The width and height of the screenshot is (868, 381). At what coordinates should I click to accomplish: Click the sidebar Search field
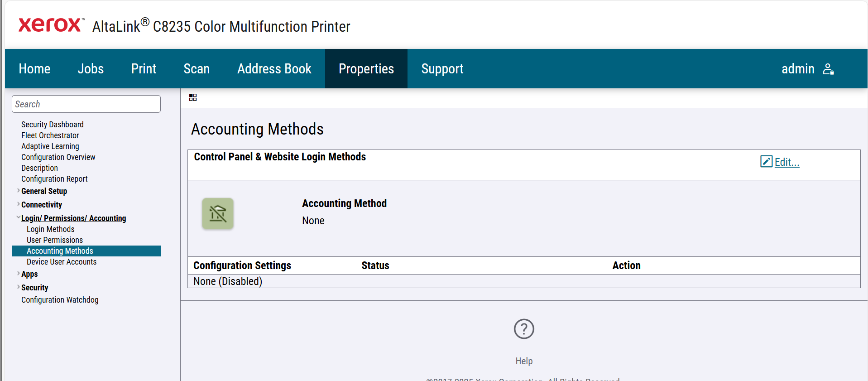point(86,104)
